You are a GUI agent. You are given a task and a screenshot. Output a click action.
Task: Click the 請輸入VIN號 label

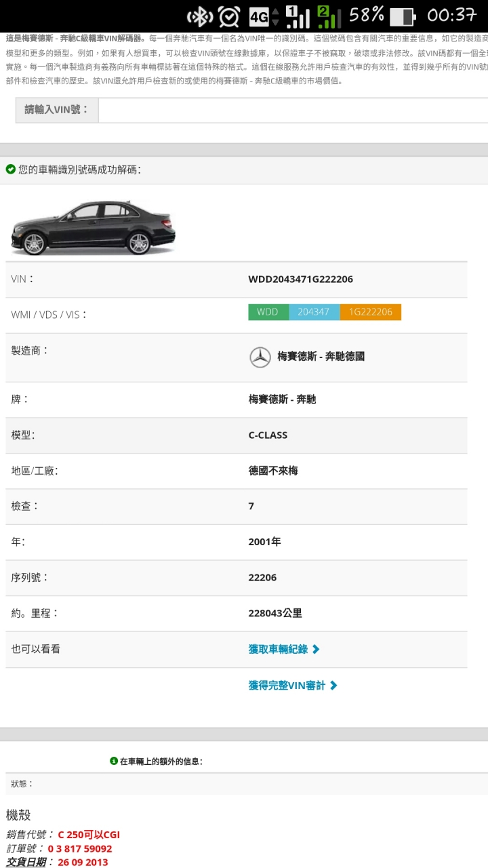57,109
